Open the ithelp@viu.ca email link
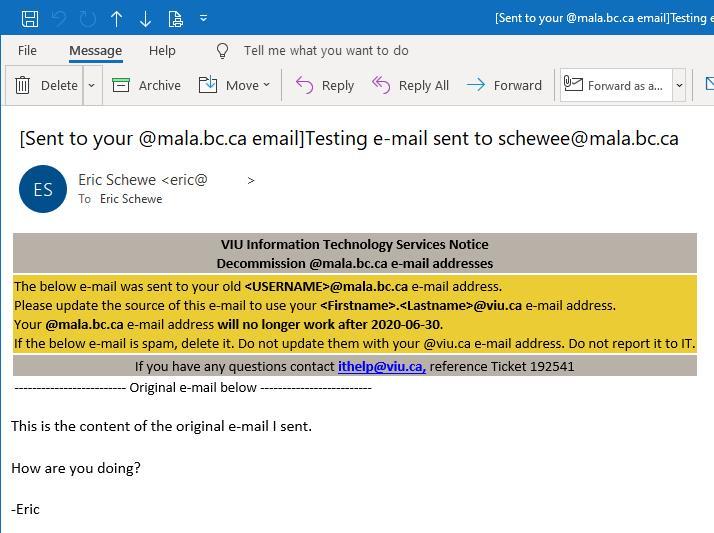 382,366
